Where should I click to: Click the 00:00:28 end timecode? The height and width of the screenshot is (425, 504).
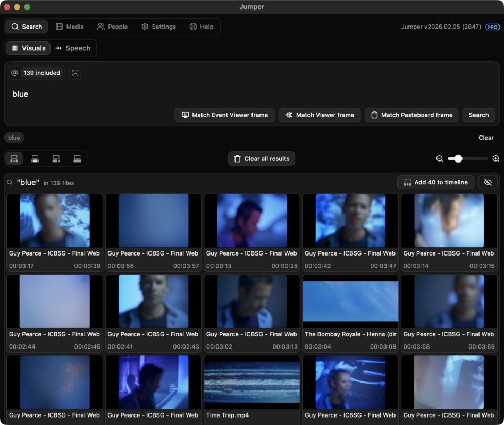coord(284,266)
